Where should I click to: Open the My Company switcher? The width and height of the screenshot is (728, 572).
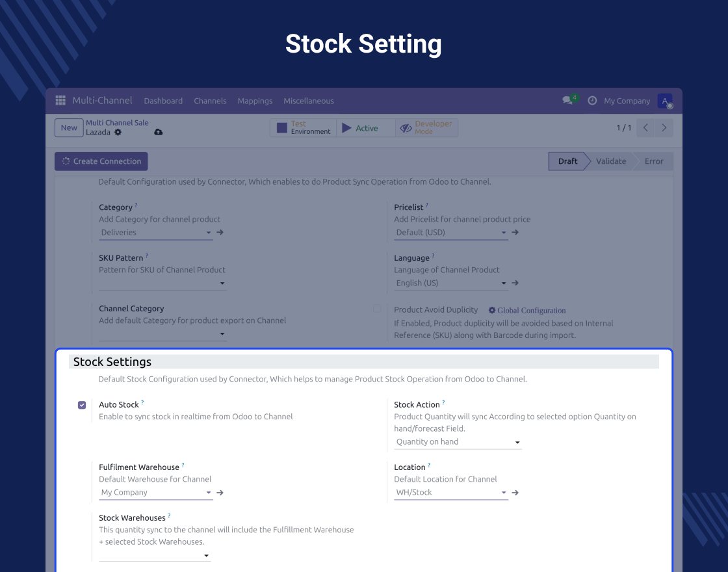pyautogui.click(x=627, y=101)
